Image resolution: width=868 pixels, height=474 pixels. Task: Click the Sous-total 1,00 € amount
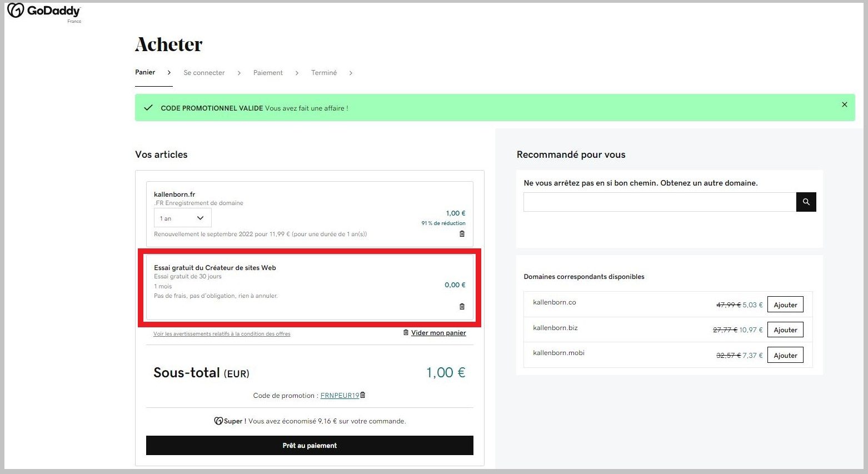click(x=446, y=373)
